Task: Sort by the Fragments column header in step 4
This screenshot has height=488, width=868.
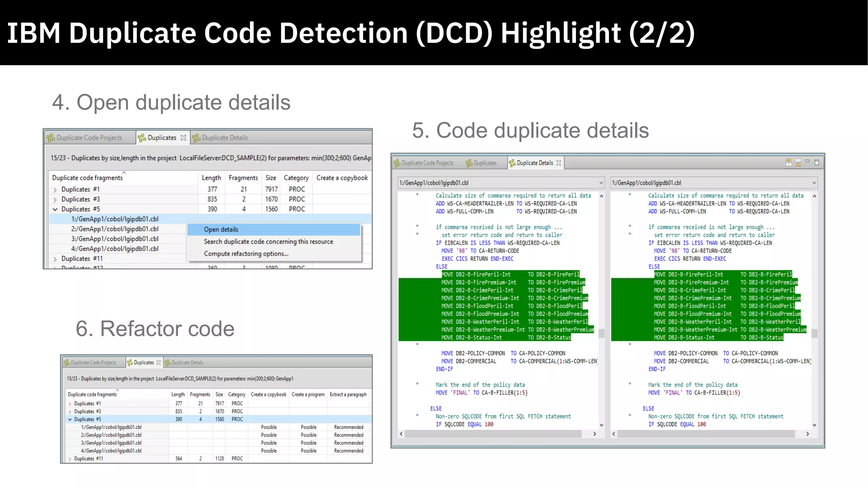Action: [243, 178]
